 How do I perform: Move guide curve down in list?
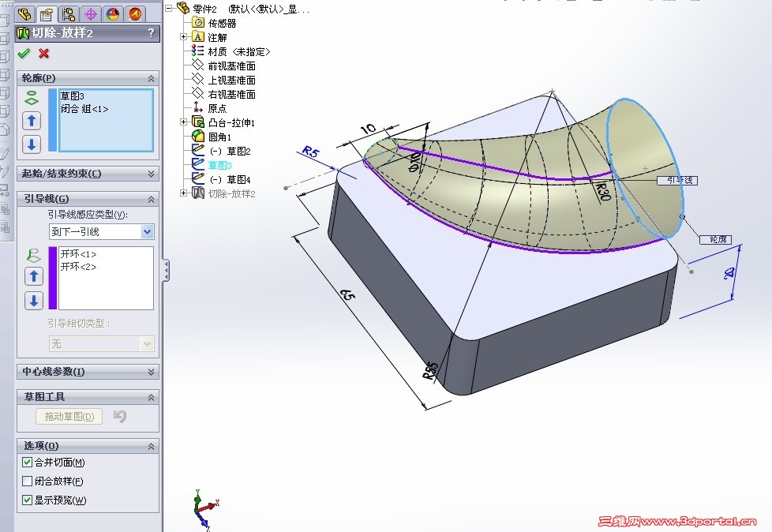(x=33, y=301)
